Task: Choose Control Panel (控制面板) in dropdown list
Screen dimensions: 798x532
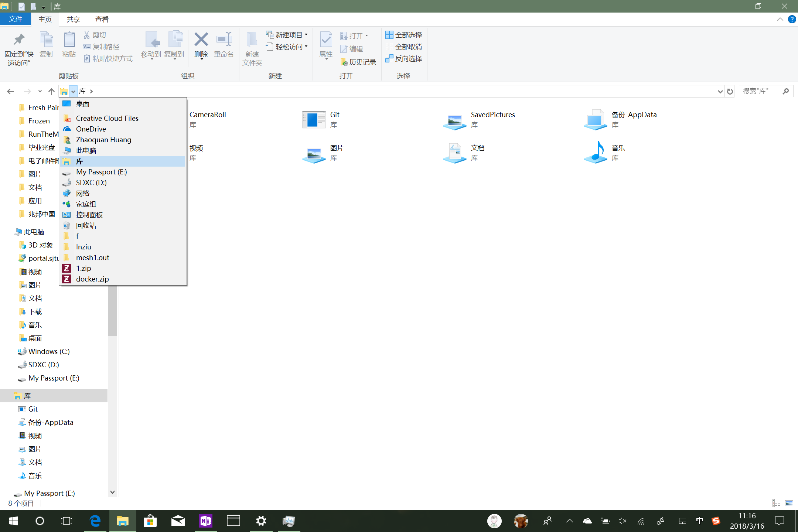Action: (89, 215)
